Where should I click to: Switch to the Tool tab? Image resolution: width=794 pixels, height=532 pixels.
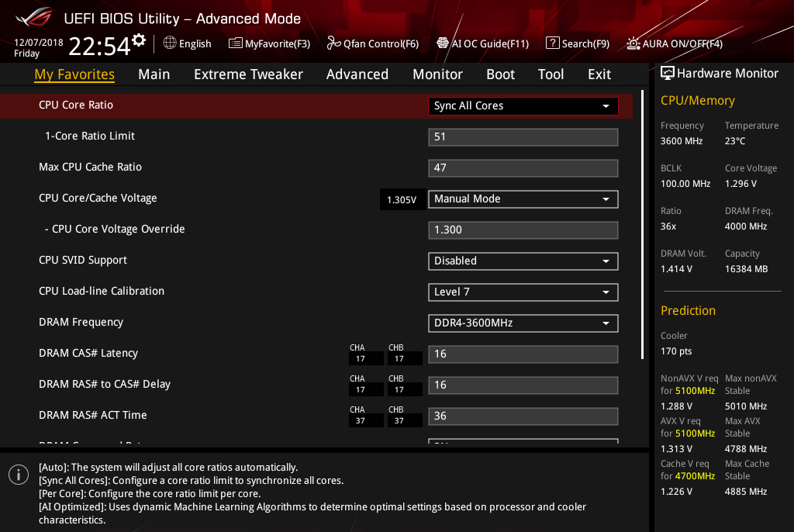point(551,74)
